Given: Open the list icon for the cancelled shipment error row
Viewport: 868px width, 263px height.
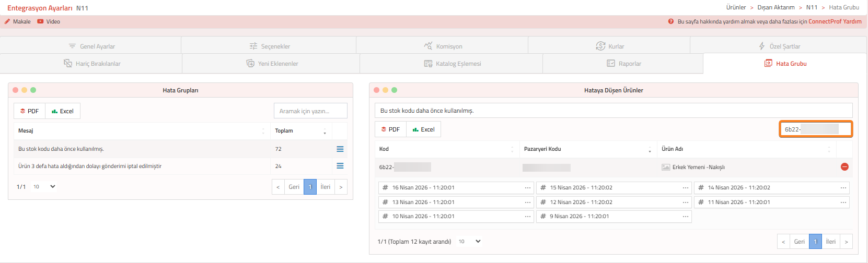Looking at the screenshot, I should coord(340,166).
